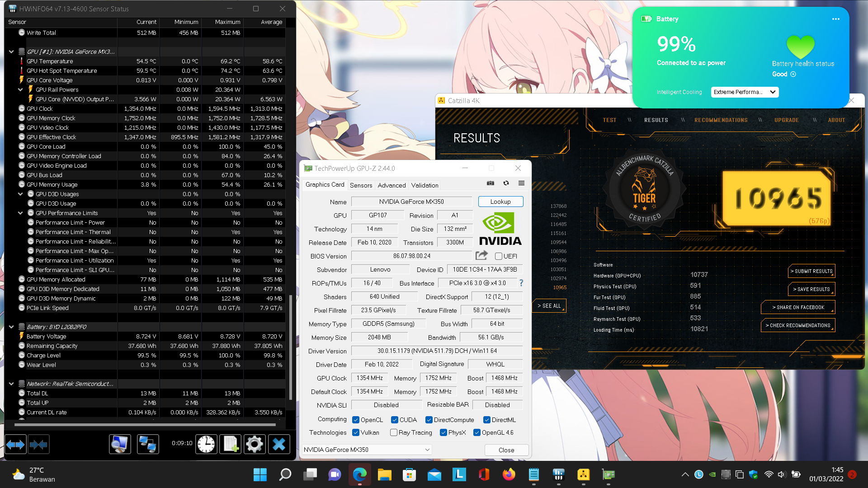Switch to the Sensors tab in GPU-Z

tap(361, 185)
